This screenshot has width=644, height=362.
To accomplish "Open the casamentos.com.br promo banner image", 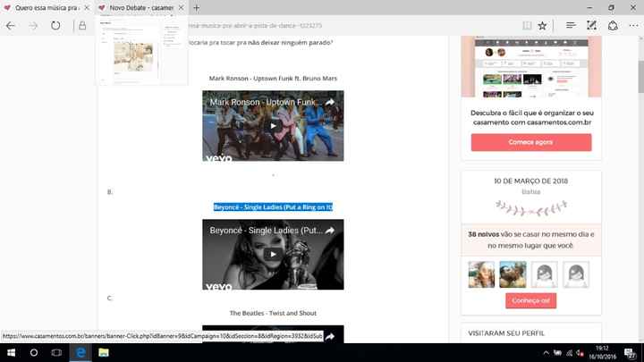I will click(x=531, y=66).
